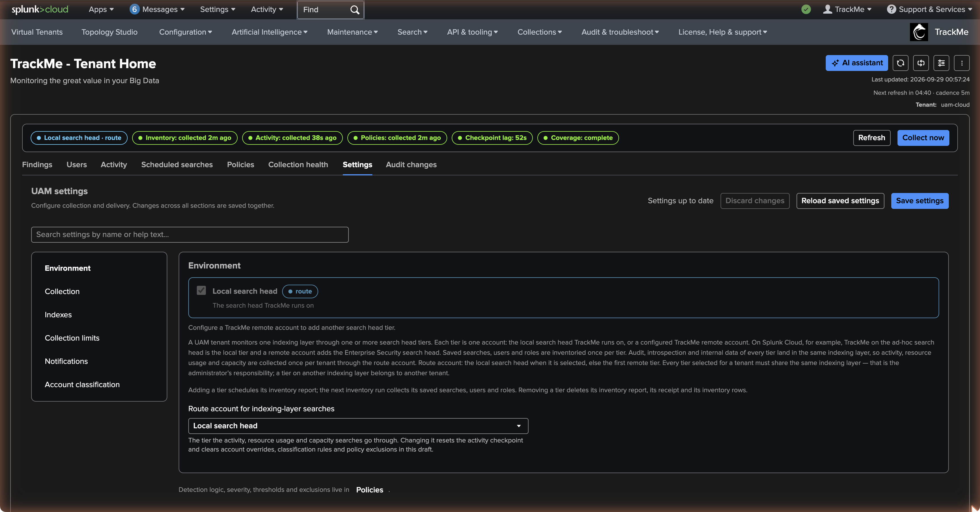Click the Collect now button
980x512 pixels.
coord(923,138)
